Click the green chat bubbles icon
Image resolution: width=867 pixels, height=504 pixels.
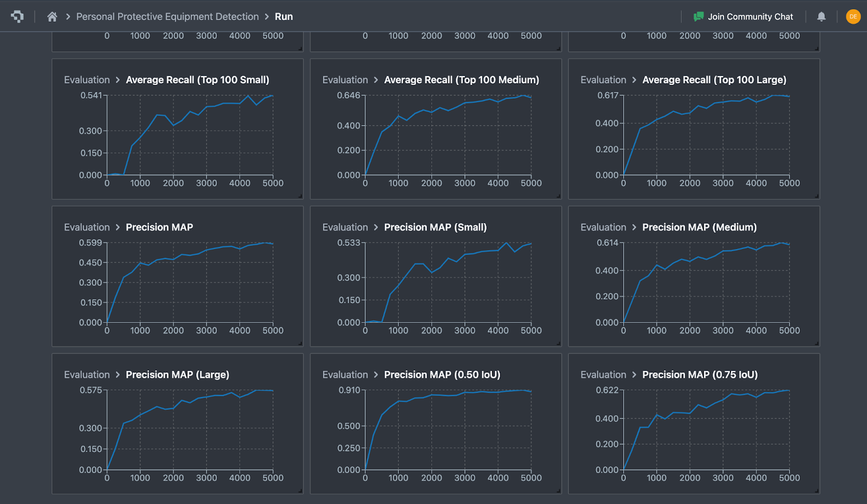pos(699,16)
